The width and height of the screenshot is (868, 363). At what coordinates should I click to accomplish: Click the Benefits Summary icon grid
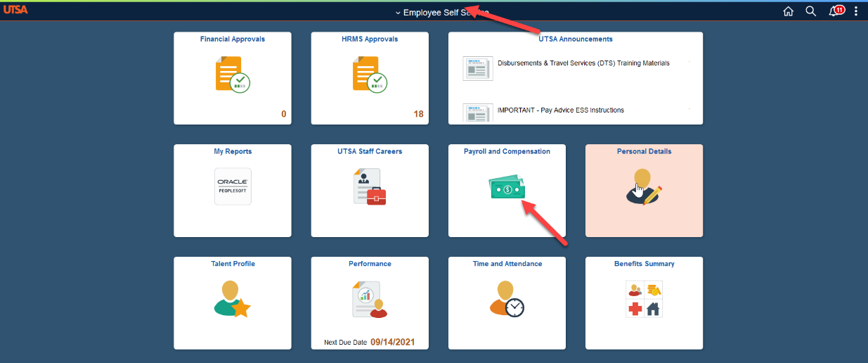point(644,299)
